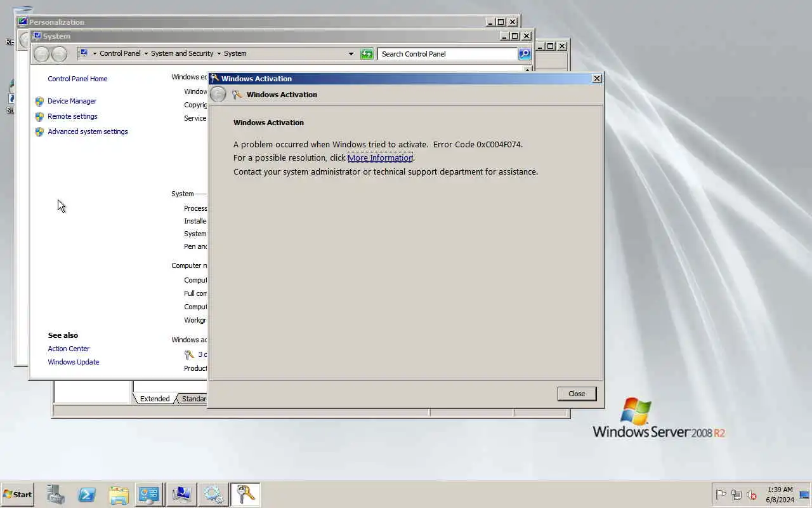Open the More Information link
This screenshot has width=812, height=508.
[380, 157]
